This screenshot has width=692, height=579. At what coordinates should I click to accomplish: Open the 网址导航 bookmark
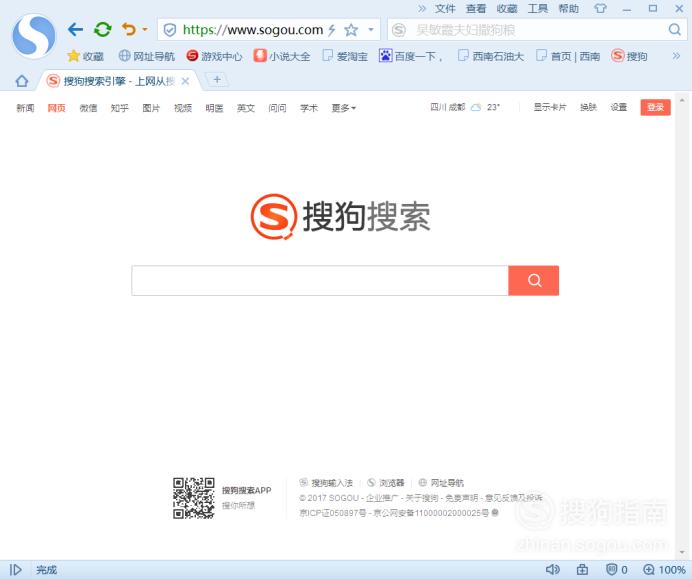[147, 56]
